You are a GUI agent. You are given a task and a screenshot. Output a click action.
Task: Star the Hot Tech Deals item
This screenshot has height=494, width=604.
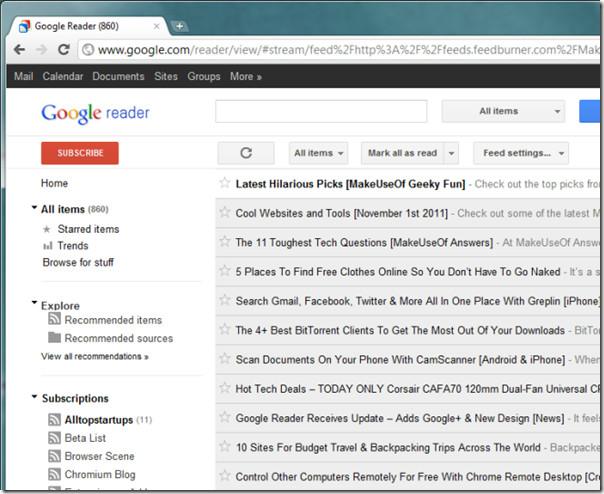tap(225, 388)
